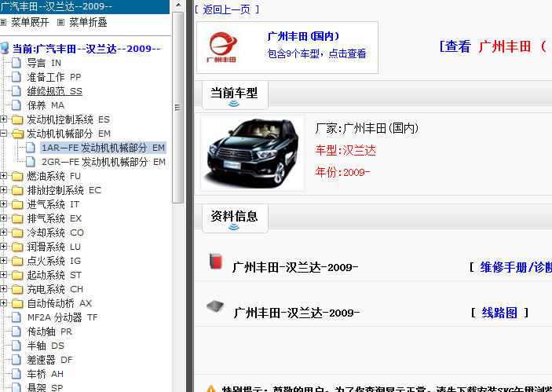Click the gray wiring-diagram icon beside 广州丰田-汉兰达-2009-
The height and width of the screenshot is (392, 552).
click(215, 306)
